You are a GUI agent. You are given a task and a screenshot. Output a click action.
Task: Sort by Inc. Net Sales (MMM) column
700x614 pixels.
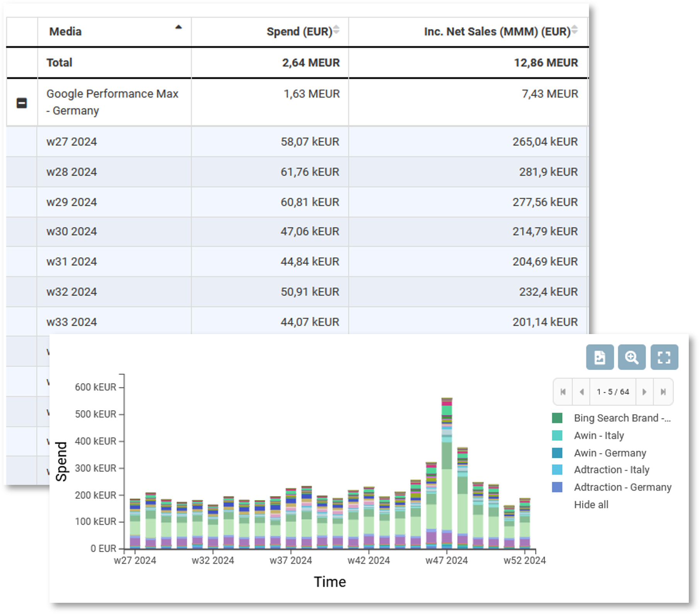(468, 32)
